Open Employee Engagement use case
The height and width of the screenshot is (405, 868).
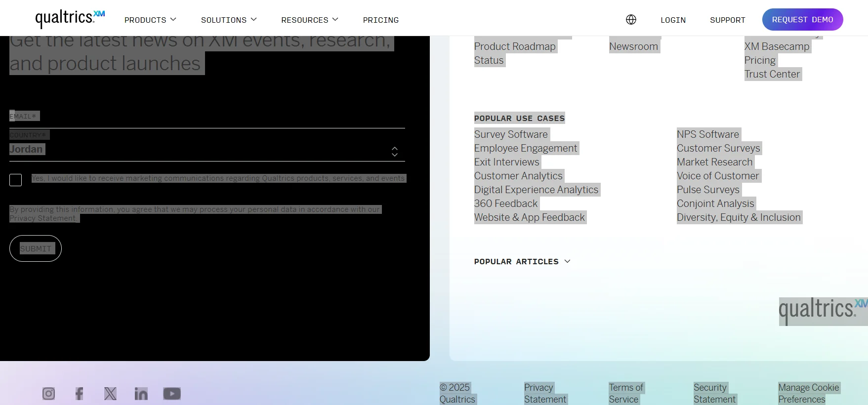point(526,148)
